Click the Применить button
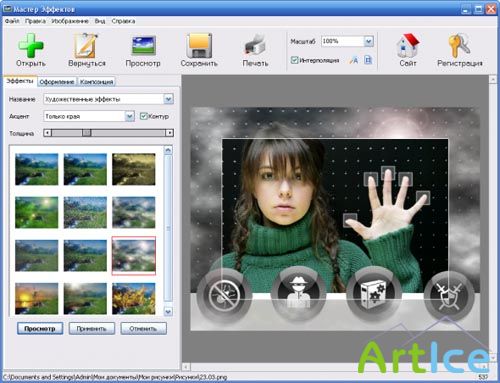This screenshot has width=500, height=383. (91, 328)
